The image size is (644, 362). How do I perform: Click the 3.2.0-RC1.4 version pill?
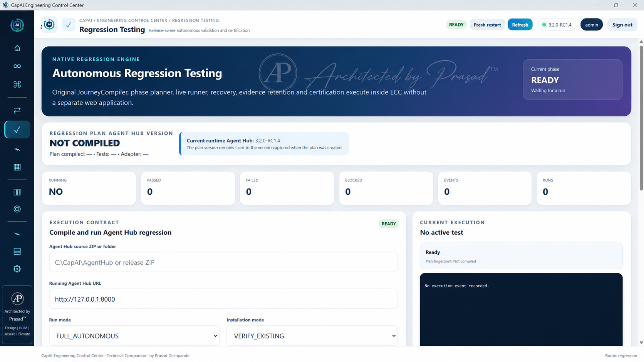[x=557, y=25]
